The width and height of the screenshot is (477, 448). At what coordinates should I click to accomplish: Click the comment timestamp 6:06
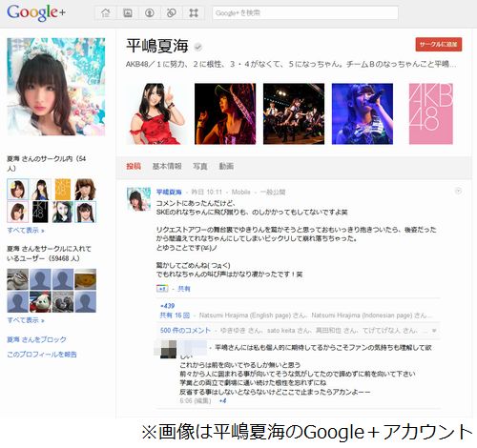pyautogui.click(x=186, y=401)
